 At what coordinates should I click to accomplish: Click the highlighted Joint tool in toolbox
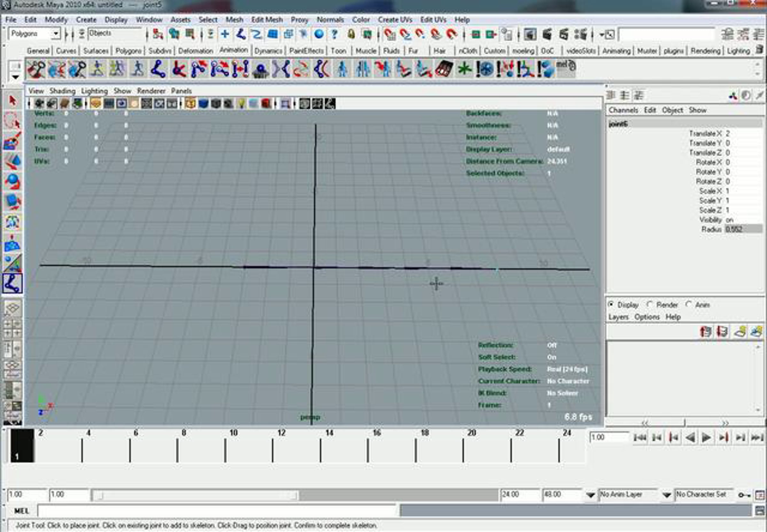point(12,283)
